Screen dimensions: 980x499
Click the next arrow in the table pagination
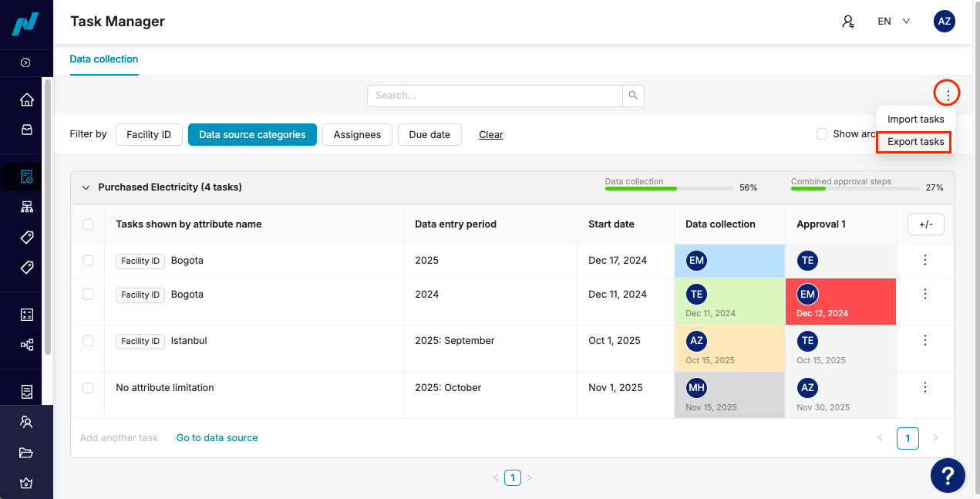point(935,438)
